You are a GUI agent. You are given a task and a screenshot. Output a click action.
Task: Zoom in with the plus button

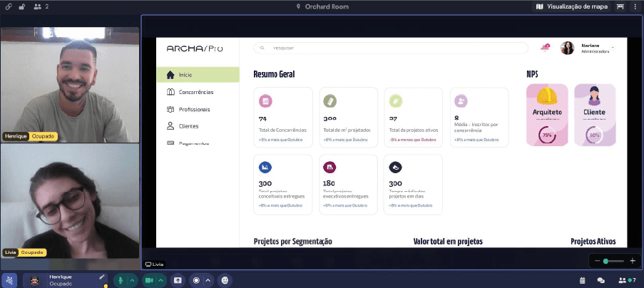pos(633,261)
